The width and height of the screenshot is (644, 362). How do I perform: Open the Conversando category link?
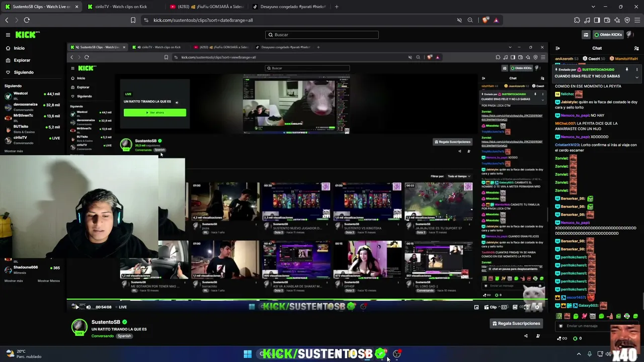(x=103, y=336)
